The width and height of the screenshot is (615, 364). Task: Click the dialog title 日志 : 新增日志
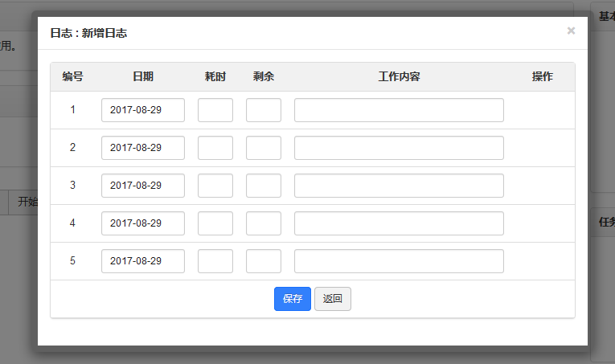point(88,33)
